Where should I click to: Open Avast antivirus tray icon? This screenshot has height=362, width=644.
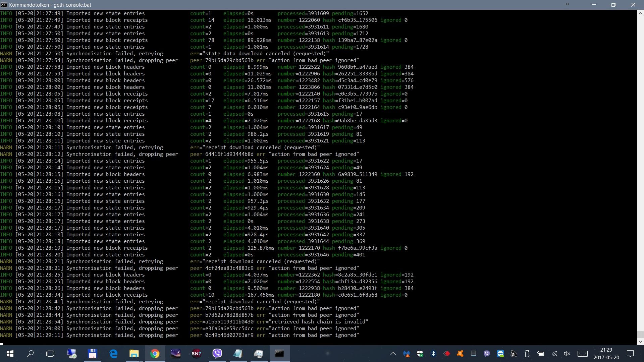(460, 354)
